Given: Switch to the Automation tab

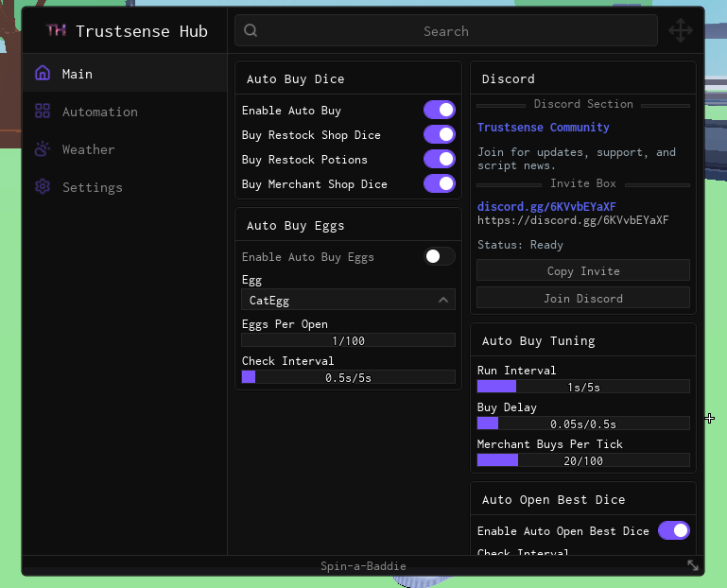Looking at the screenshot, I should point(125,112).
